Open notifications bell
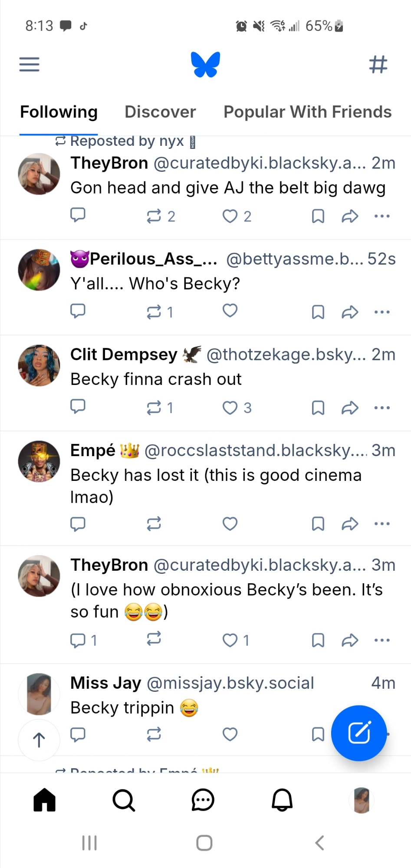Image resolution: width=411 pixels, height=868 pixels. tap(282, 800)
